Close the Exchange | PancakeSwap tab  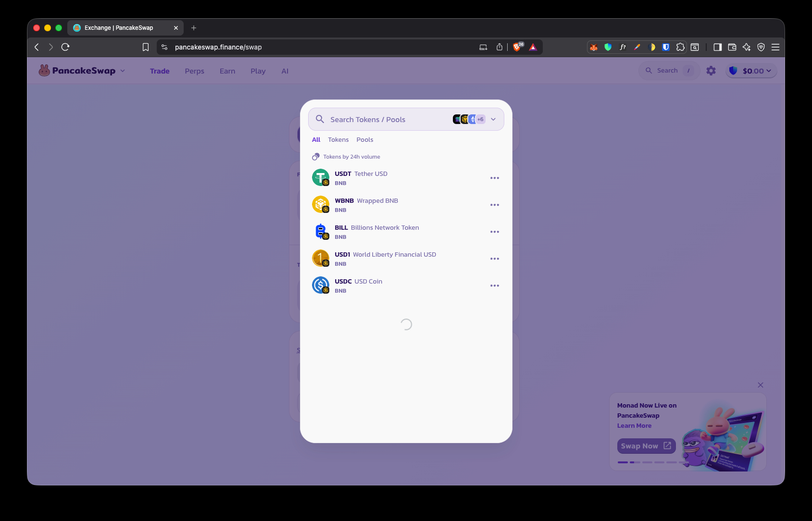[x=176, y=28]
